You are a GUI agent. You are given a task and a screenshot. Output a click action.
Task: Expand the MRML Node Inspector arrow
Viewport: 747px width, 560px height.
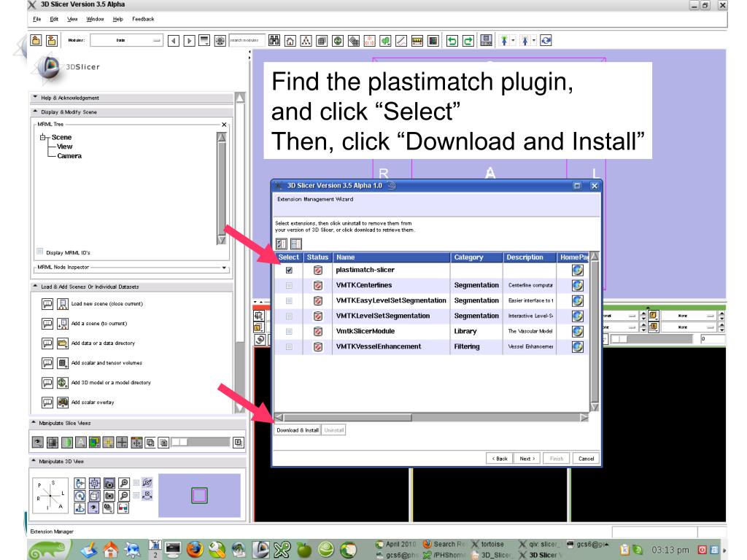[x=224, y=268]
